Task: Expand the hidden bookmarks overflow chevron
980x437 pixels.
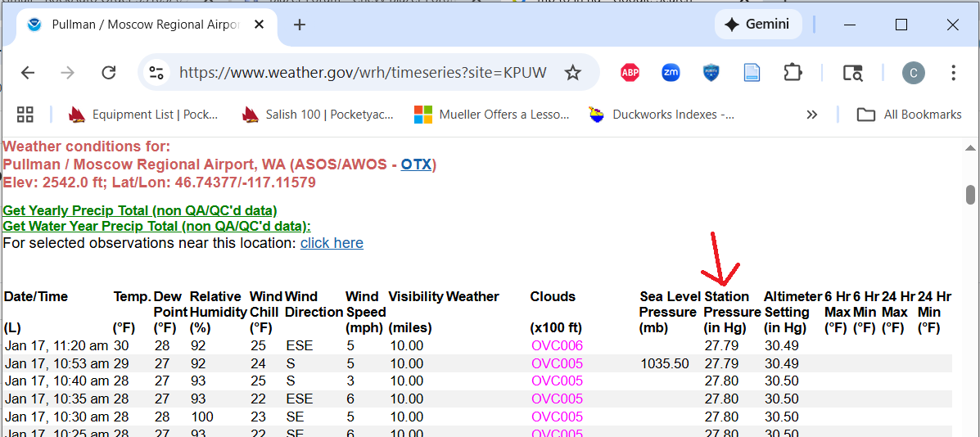Action: (x=811, y=115)
